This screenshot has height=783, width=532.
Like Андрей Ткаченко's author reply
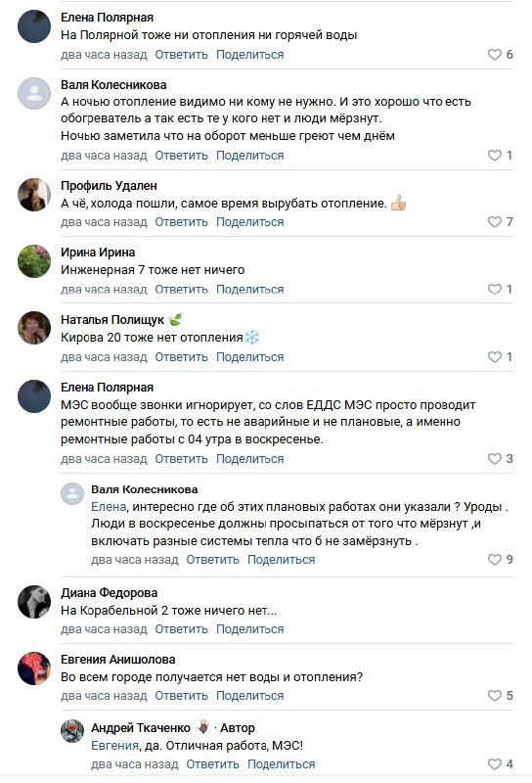[x=500, y=764]
